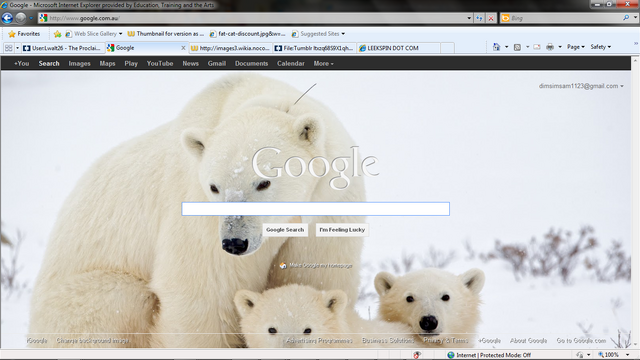Click the Quick Tabs grid icon

pyautogui.click(x=9, y=48)
